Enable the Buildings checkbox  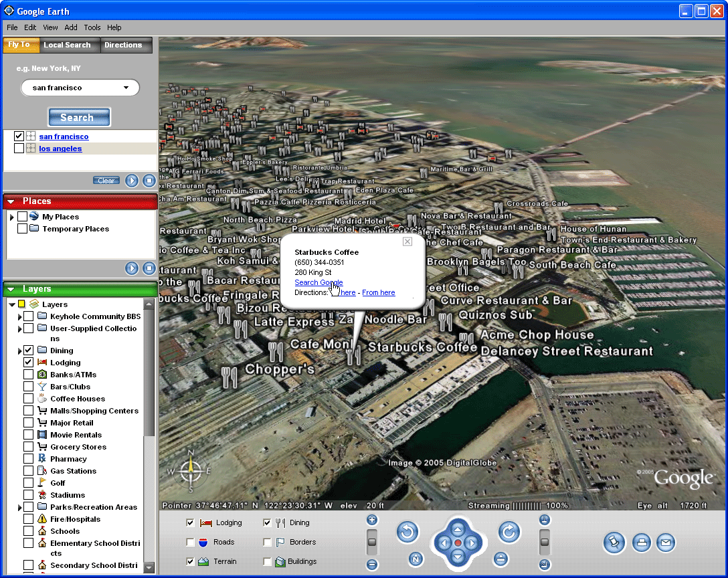[268, 562]
